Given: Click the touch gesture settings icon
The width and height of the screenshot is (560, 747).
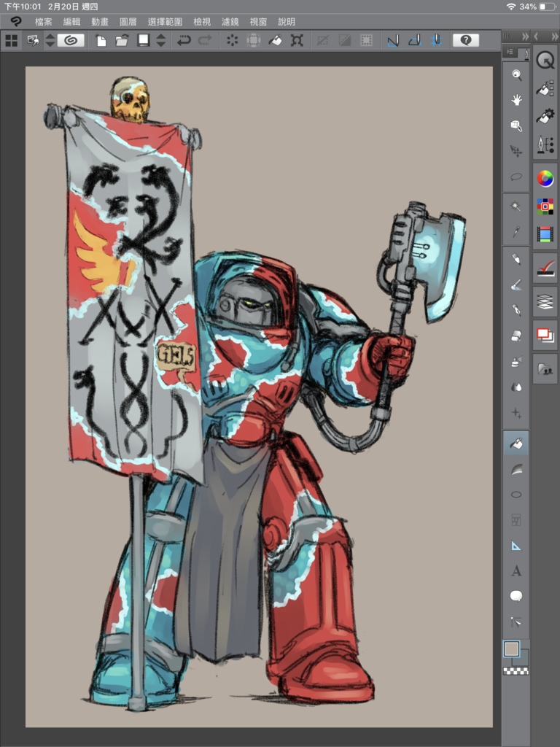Looking at the screenshot, I should coord(33,41).
